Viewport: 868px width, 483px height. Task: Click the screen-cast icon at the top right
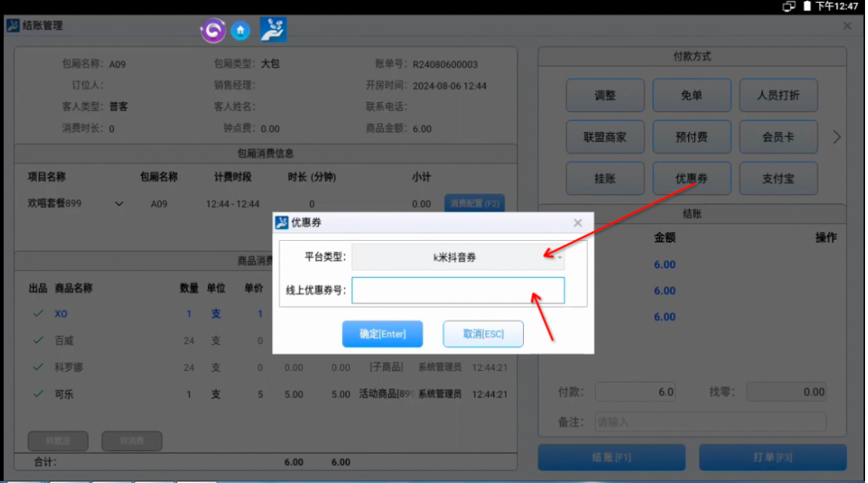click(789, 6)
